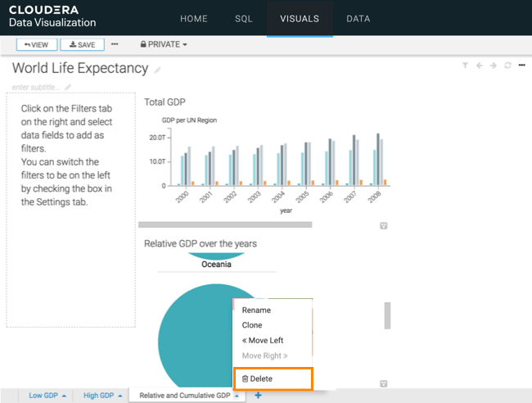532x403 pixels.
Task: Expand the PRIVATE visibility dropdown
Action: pyautogui.click(x=164, y=44)
